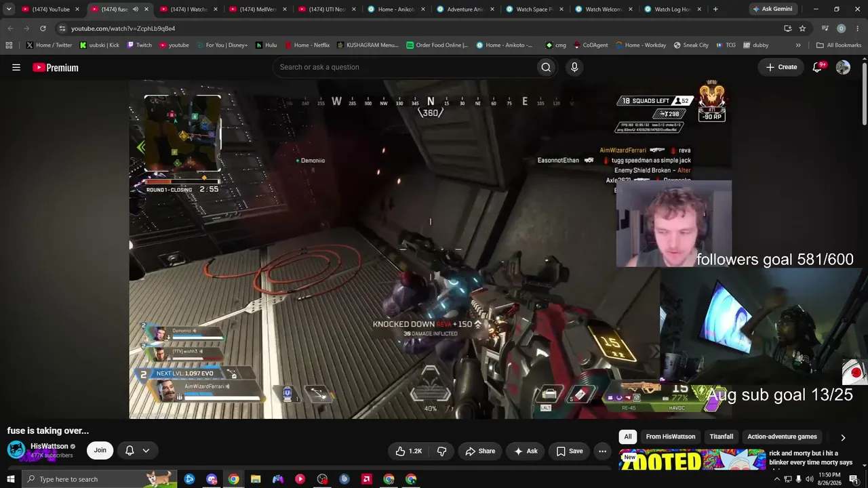This screenshot has height=488, width=868.
Task: Open Windows notification center
Action: point(854,479)
